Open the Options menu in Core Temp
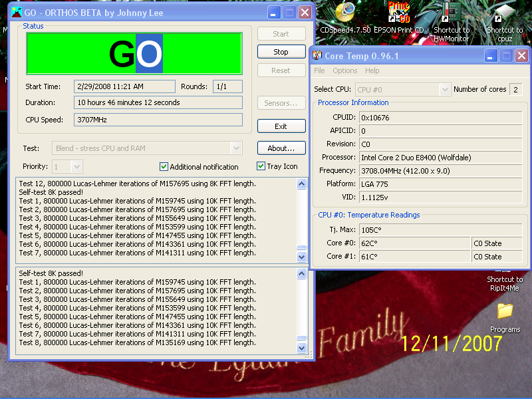The width and height of the screenshot is (532, 399). pyautogui.click(x=344, y=70)
